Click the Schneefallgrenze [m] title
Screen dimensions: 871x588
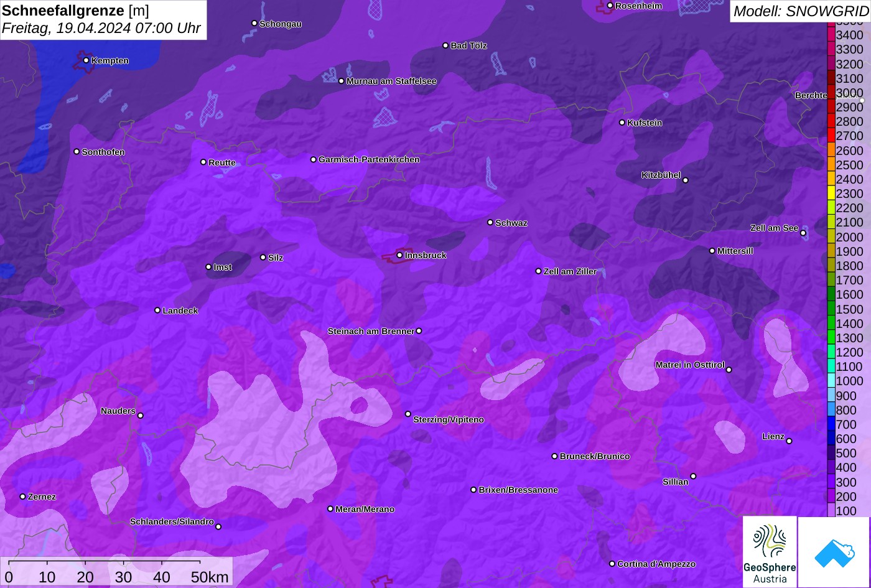coord(75,11)
